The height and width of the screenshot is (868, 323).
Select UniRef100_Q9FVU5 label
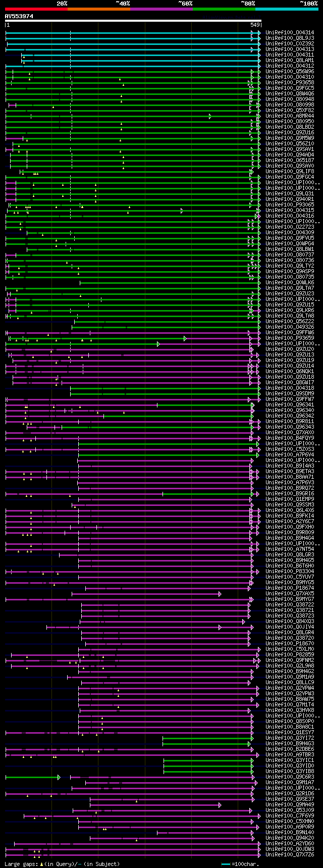click(290, 238)
